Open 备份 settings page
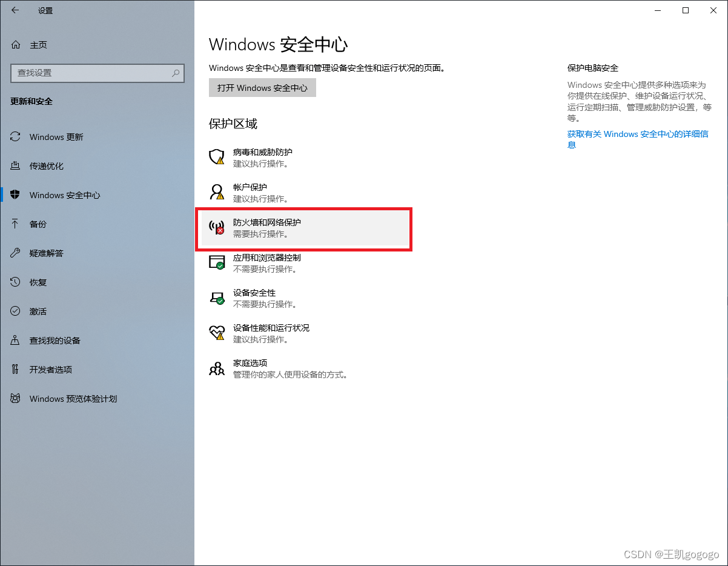 pyautogui.click(x=97, y=224)
